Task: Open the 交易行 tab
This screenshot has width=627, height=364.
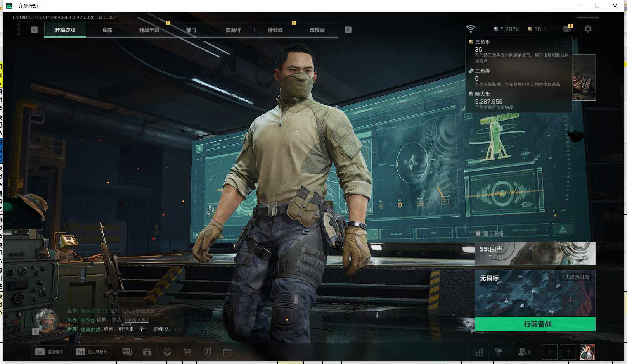Action: (233, 30)
